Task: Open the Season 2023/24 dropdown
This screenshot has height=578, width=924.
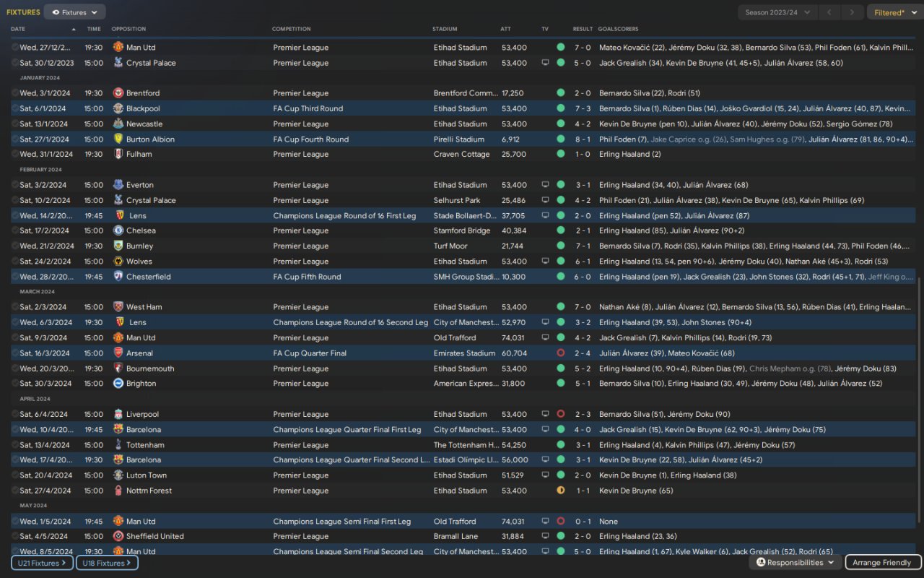Action: (777, 12)
